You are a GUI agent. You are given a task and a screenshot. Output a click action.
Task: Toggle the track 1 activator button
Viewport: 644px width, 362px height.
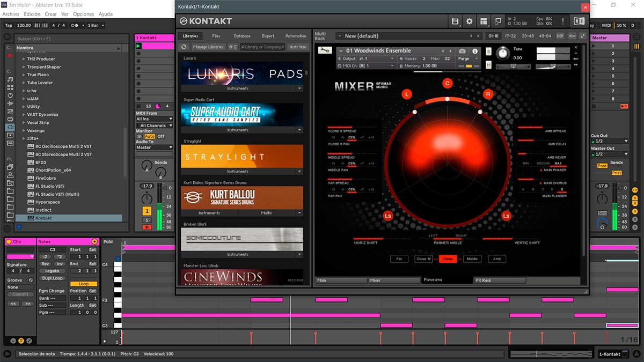point(147,211)
